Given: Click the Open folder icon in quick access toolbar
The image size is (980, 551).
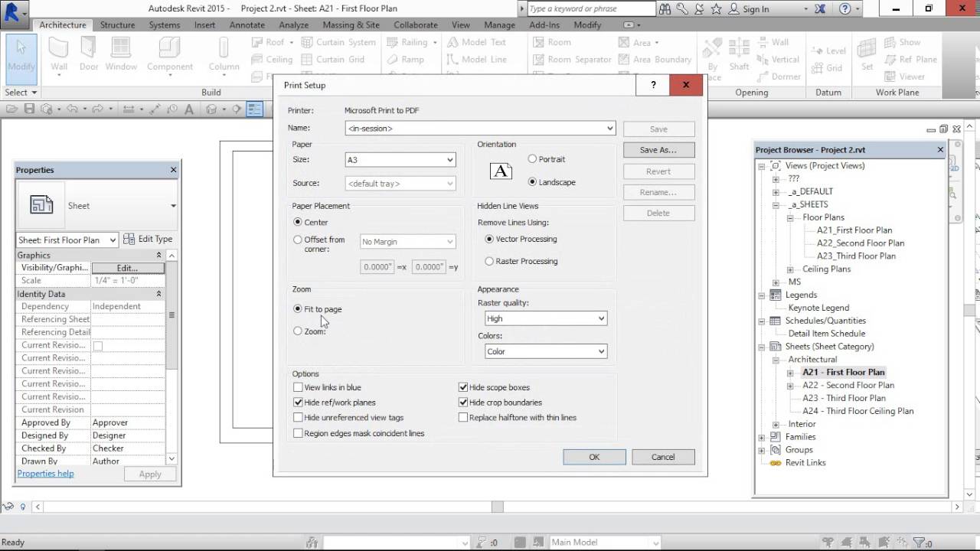Looking at the screenshot, I should [11, 109].
